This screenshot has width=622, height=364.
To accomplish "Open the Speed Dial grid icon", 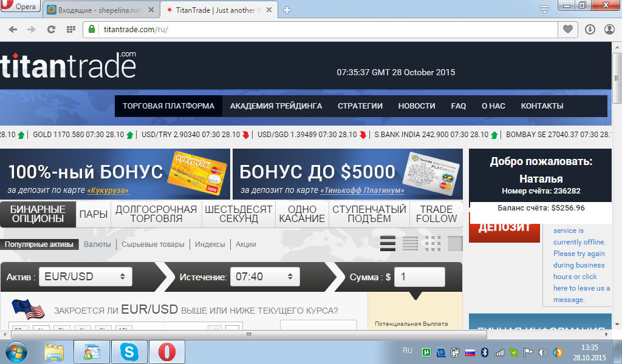I will tap(71, 29).
